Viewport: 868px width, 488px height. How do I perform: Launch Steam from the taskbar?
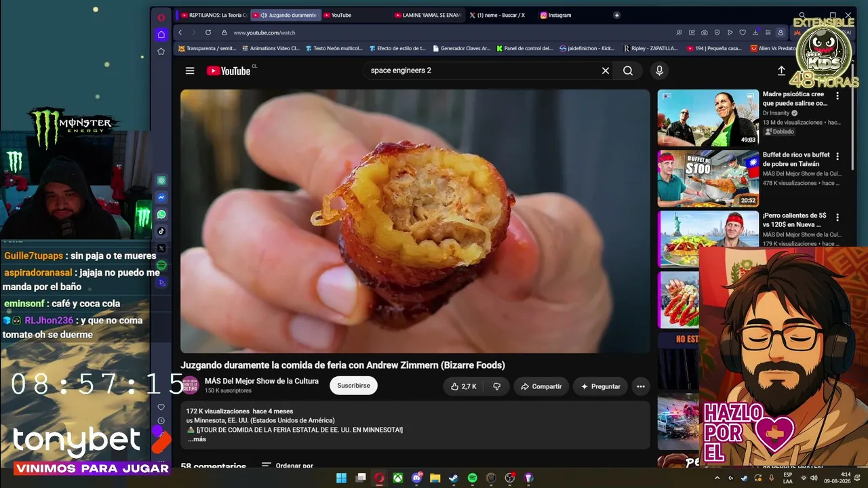[454, 478]
